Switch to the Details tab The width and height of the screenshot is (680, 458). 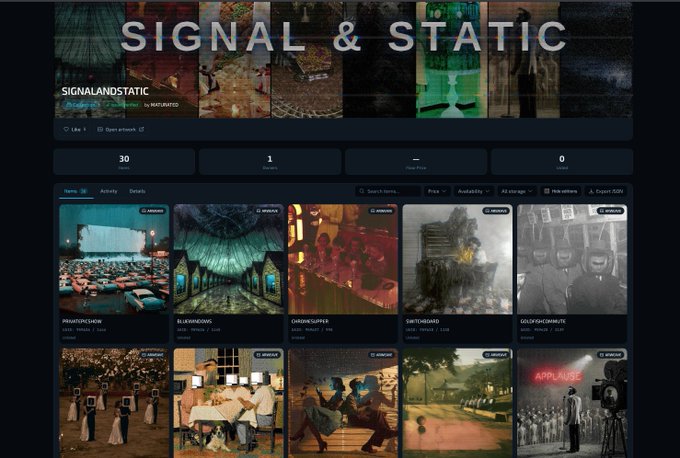[x=137, y=191]
